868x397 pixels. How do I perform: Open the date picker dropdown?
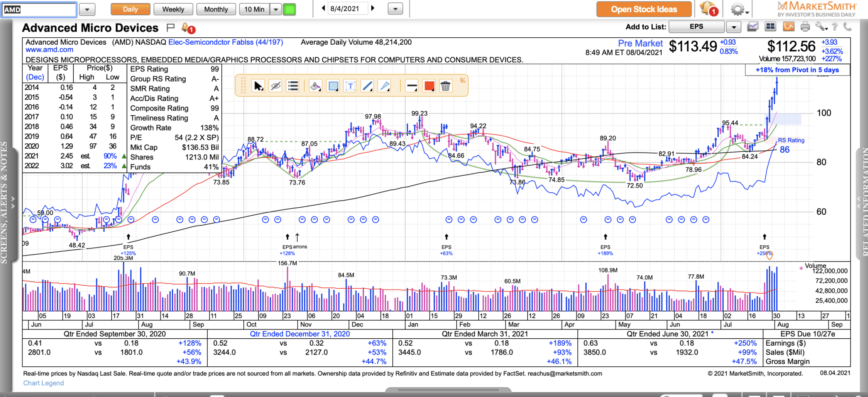395,9
